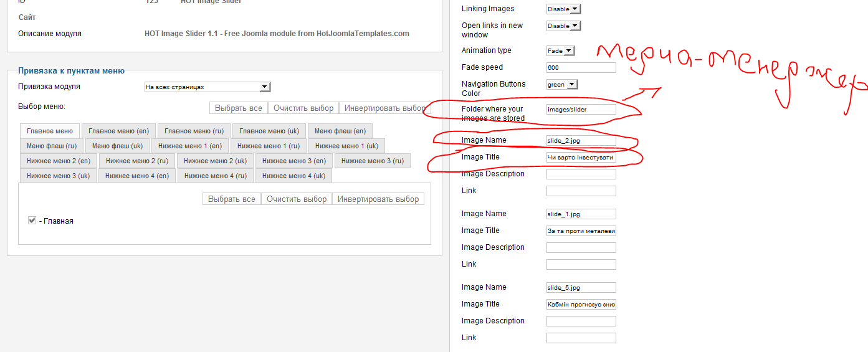
Task: Select the Нижнее меню 4 (uk) tab
Action: pos(293,176)
